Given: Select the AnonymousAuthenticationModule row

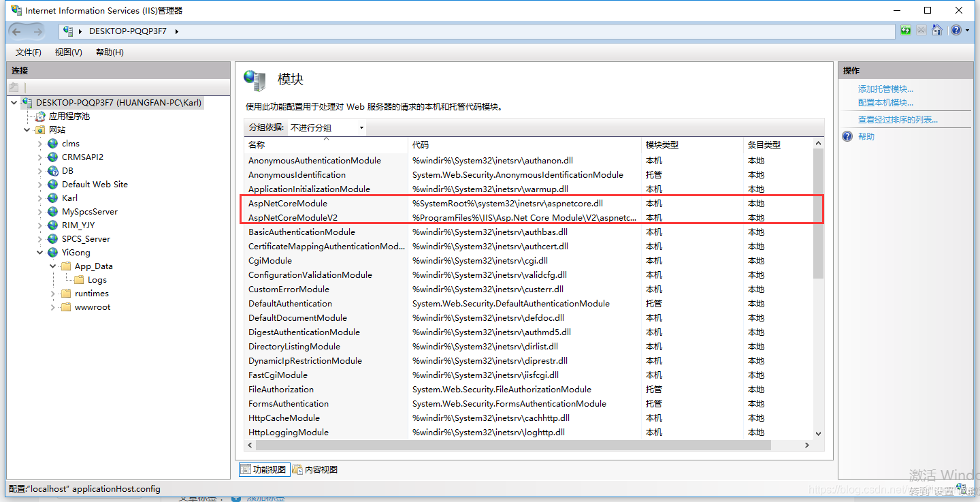Looking at the screenshot, I should coord(529,161).
